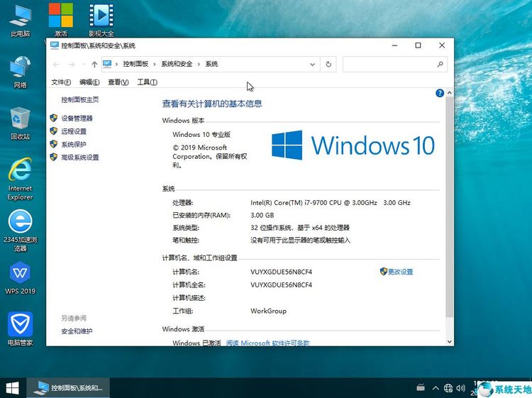
Task: Open the 工具(T) menu
Action: 147,82
